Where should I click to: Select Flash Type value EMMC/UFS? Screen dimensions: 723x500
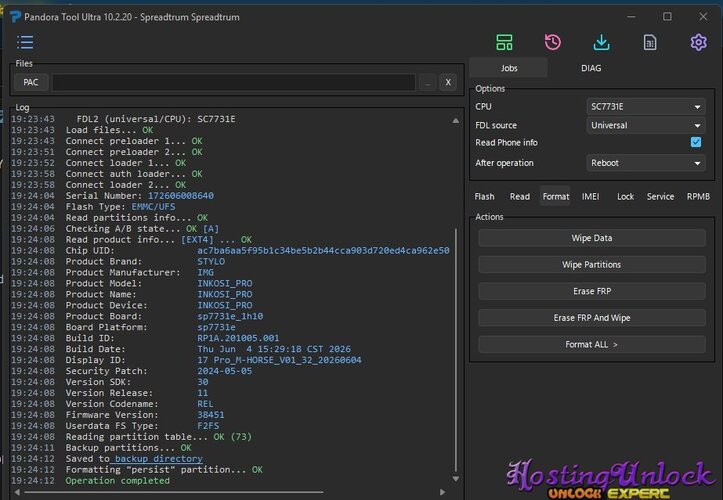(x=153, y=207)
